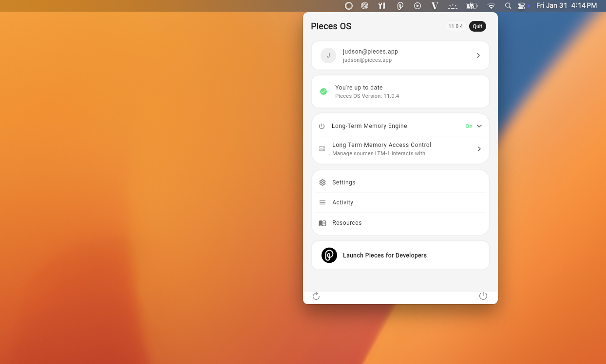Click the green up-to-date checkmark icon
The height and width of the screenshot is (364, 606).
coord(323,91)
